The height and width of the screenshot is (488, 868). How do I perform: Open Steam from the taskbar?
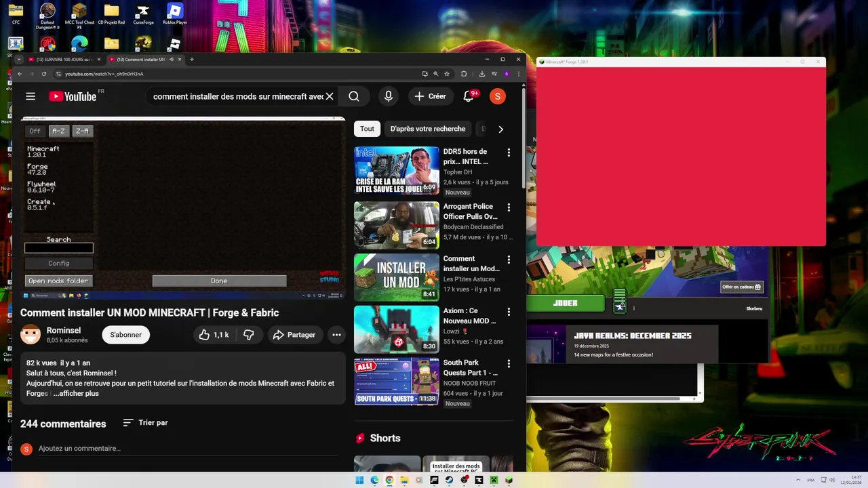449,480
